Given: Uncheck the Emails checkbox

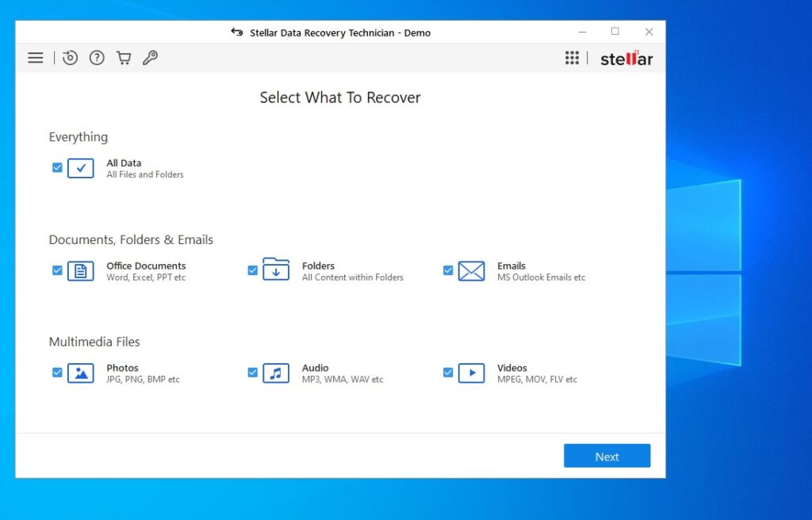Looking at the screenshot, I should [448, 270].
